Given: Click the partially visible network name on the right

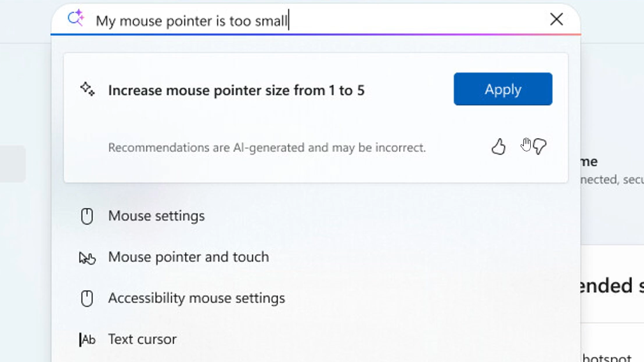Looking at the screenshot, I should (x=589, y=162).
